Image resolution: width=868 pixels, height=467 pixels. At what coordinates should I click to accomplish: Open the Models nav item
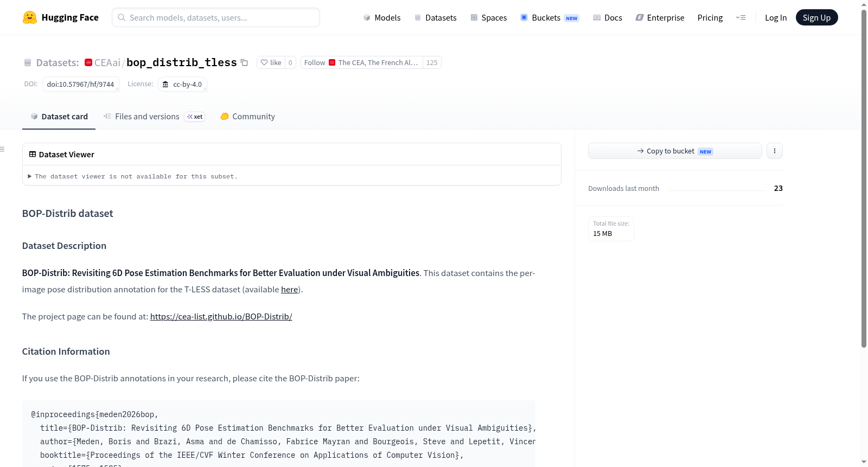click(382, 17)
